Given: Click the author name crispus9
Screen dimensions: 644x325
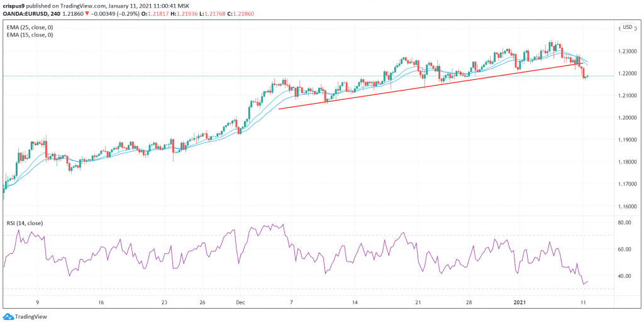Looking at the screenshot, I should click(14, 5).
